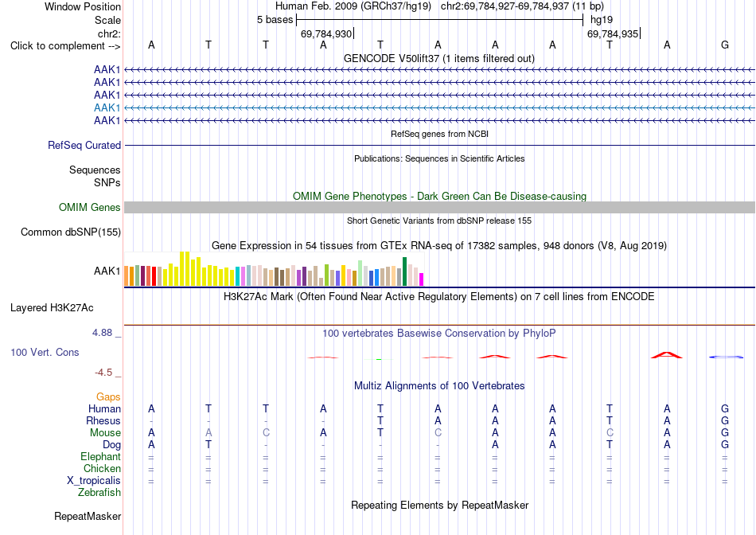This screenshot has width=756, height=535.
Task: Open 'Short Genetic Variants from dbSNP' title
Action: click(439, 221)
